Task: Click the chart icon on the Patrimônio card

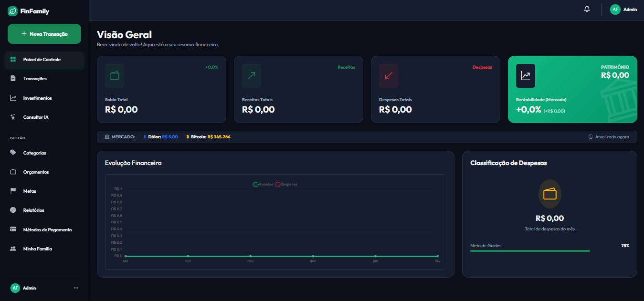Action: pyautogui.click(x=525, y=75)
